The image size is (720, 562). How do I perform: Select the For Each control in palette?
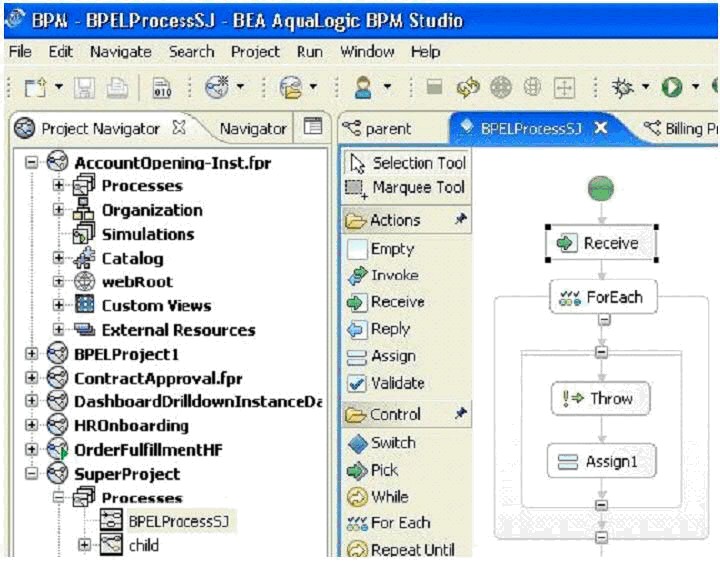click(389, 523)
